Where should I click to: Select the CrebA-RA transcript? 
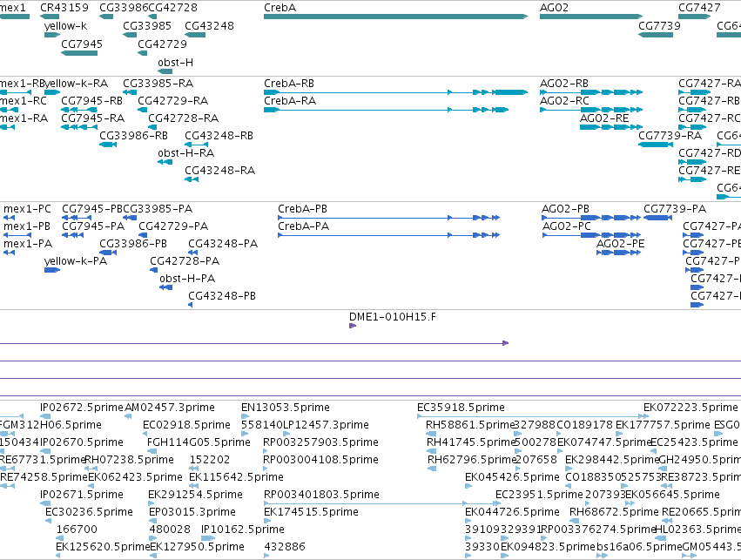pyautogui.click(x=386, y=110)
